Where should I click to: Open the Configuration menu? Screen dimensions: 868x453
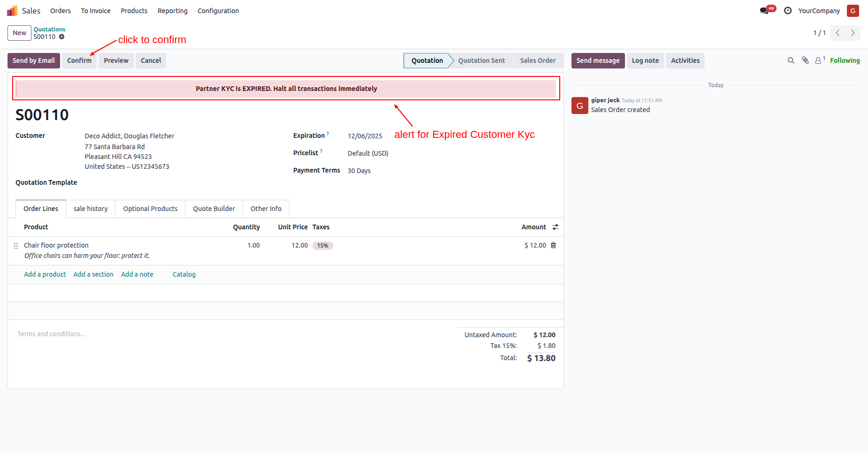pos(218,11)
